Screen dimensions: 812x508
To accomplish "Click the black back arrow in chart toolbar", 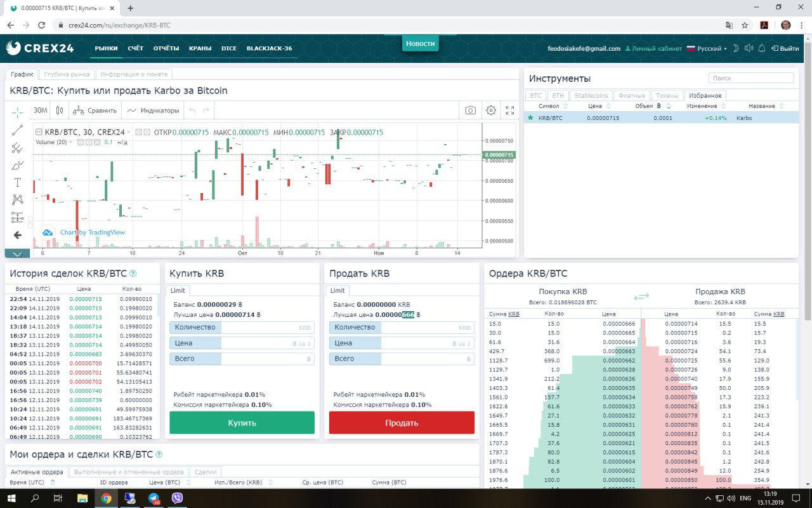I will 18,235.
